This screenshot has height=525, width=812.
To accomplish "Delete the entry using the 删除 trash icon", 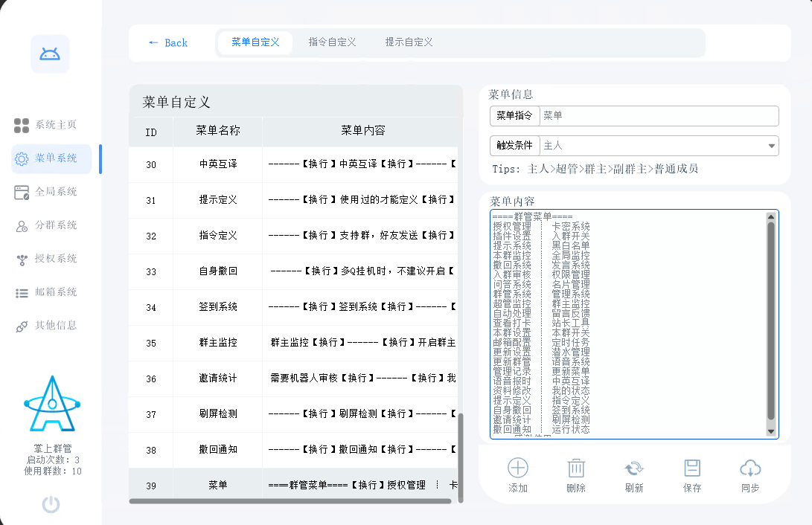I will [575, 474].
